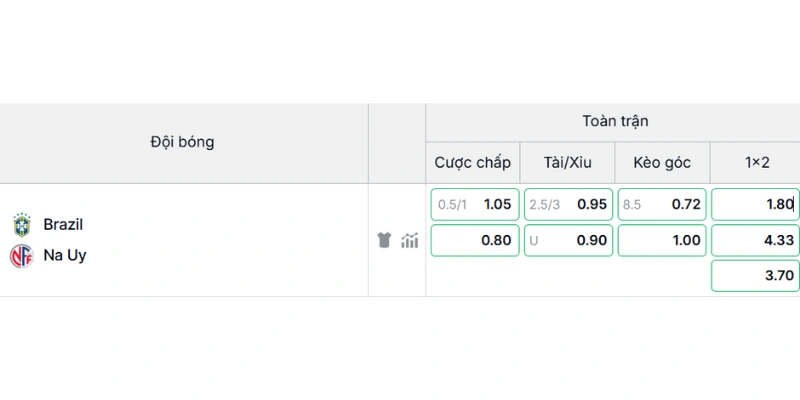The width and height of the screenshot is (800, 400).
Task: Select 1×2 Na Uy win odds 4.33
Action: (755, 240)
